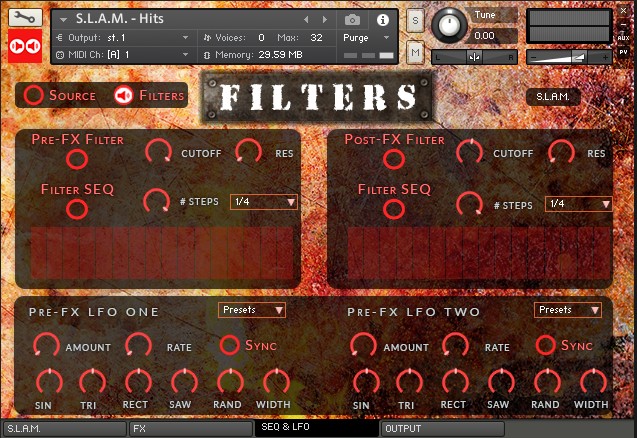Image resolution: width=637 pixels, height=438 pixels.
Task: Adjust the LFO TWO RAND knob
Action: (x=548, y=382)
